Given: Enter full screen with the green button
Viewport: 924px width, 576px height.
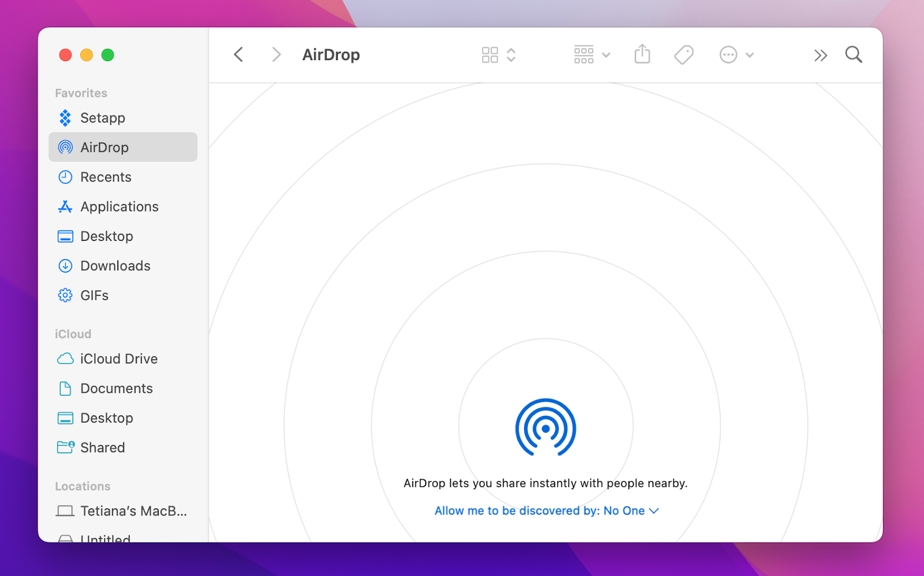Looking at the screenshot, I should [107, 55].
